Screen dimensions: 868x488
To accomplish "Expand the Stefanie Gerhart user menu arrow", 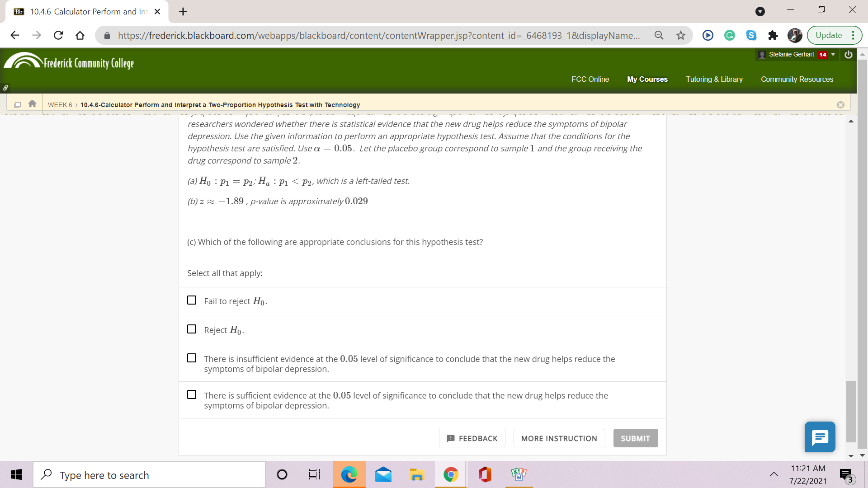I will coord(833,55).
